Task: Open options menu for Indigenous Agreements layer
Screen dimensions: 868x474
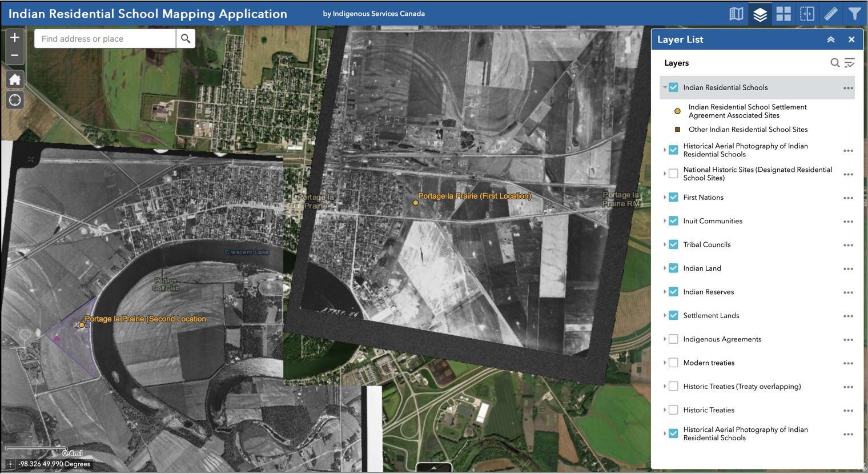Action: 848,340
